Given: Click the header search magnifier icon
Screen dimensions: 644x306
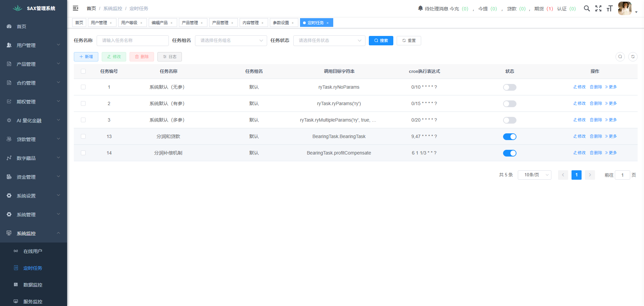Looking at the screenshot, I should point(587,8).
